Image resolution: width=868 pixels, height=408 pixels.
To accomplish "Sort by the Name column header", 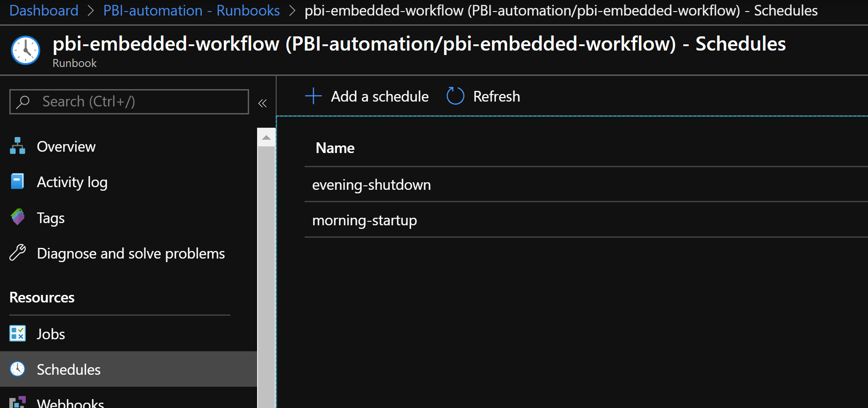I will tap(335, 148).
